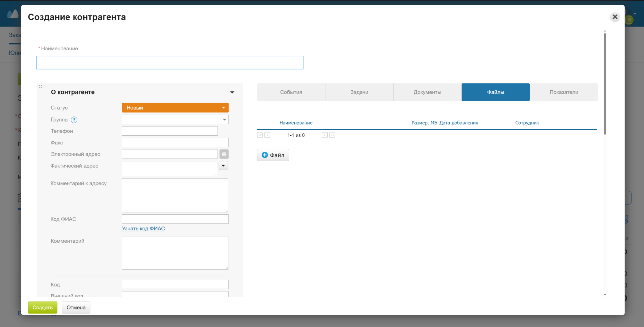Screen dimensions: 644x327
Task: Sort files by Размер, МБ column
Action: [x=424, y=123]
